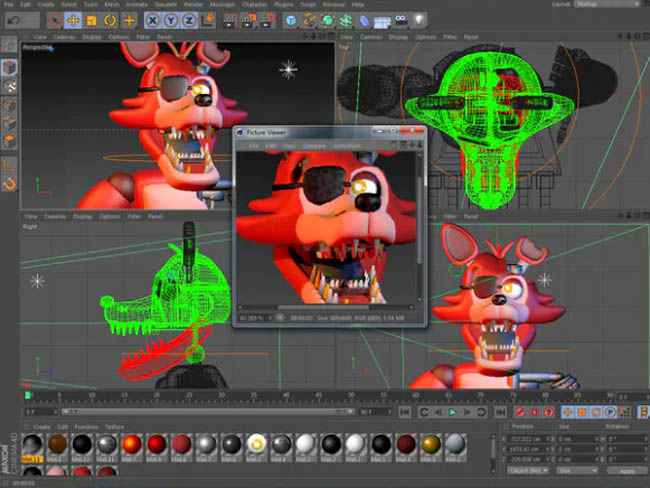The width and height of the screenshot is (650, 488).
Task: Toggle parameter keyframe recording
Action: pyautogui.click(x=610, y=412)
